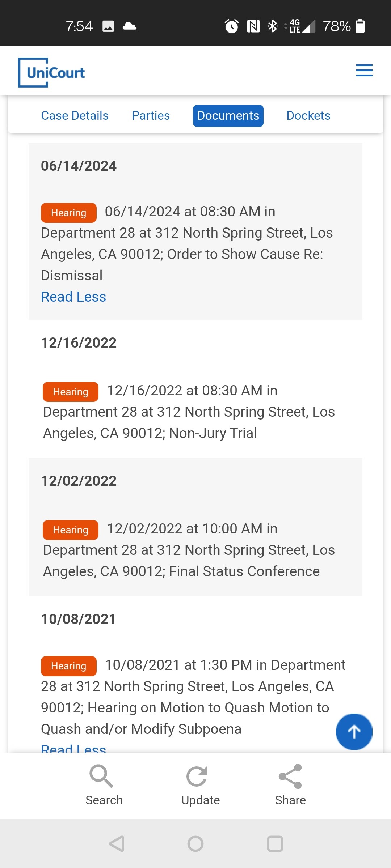Viewport: 391px width, 868px height.
Task: Tap Hearing badge for 10/08/2021 entry
Action: tap(68, 666)
